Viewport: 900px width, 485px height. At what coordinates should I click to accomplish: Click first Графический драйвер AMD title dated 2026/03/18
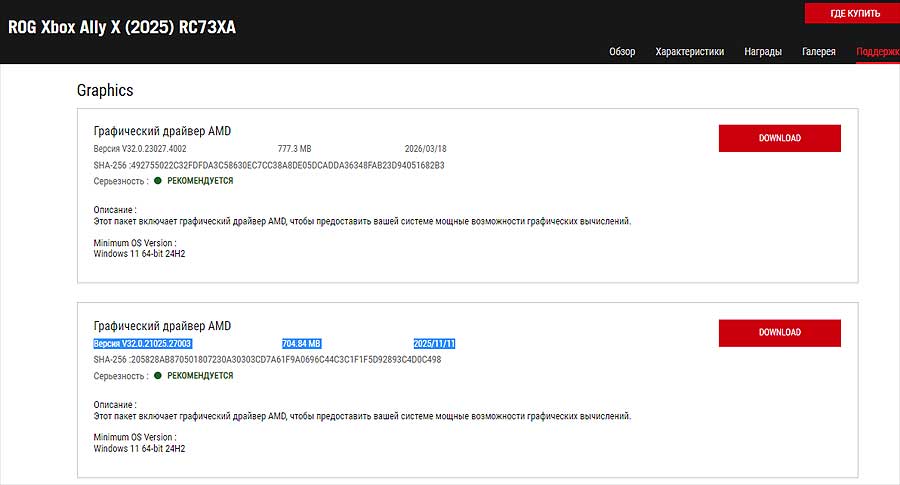(162, 131)
